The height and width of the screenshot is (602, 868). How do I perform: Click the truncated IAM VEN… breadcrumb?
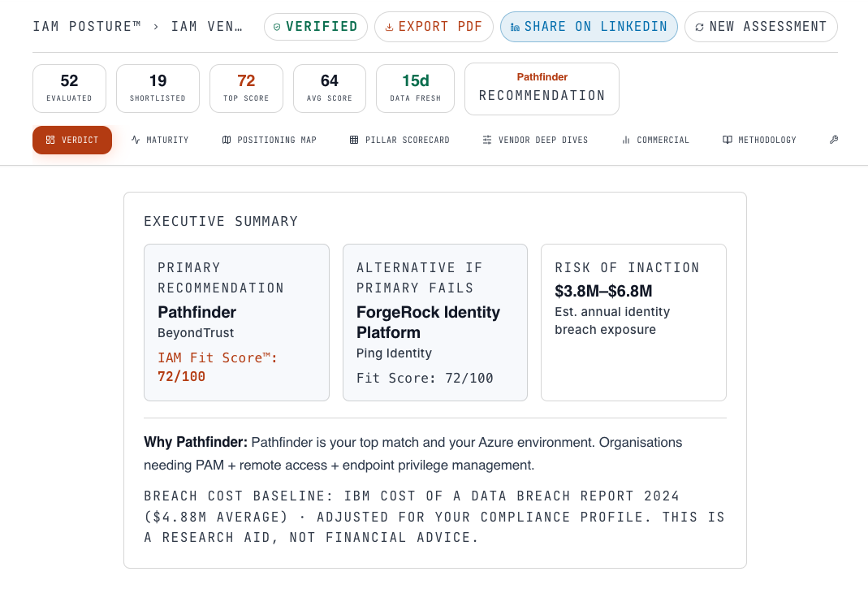point(206,27)
